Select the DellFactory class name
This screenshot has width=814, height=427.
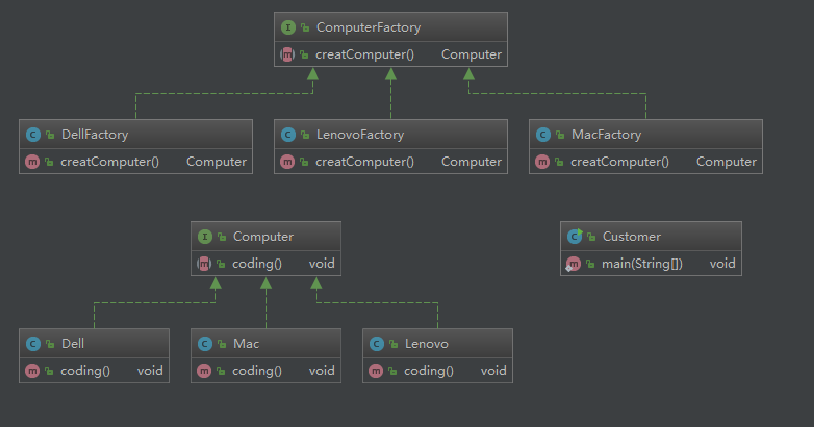pyautogui.click(x=95, y=135)
